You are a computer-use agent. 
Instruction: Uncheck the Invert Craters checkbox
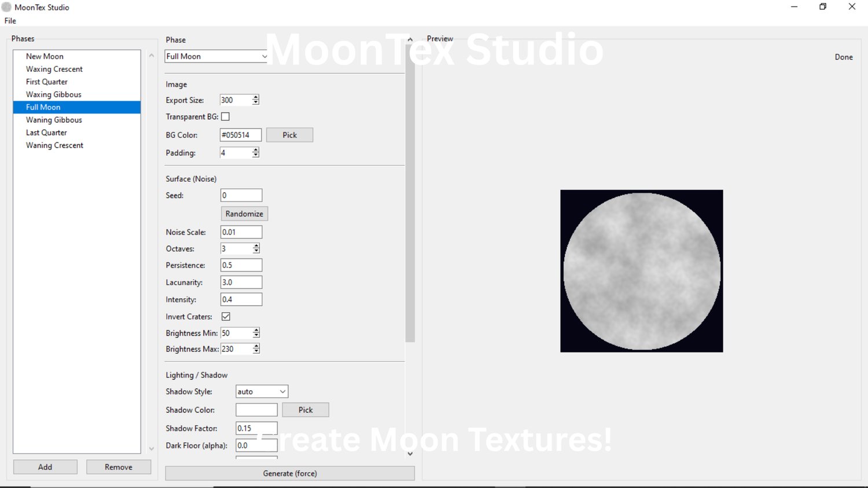[x=226, y=317]
